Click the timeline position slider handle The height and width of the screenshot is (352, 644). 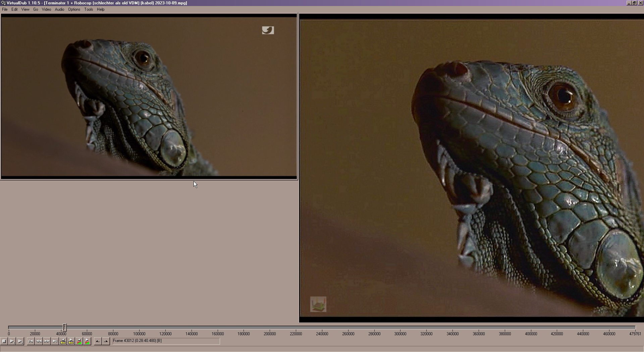tap(65, 327)
